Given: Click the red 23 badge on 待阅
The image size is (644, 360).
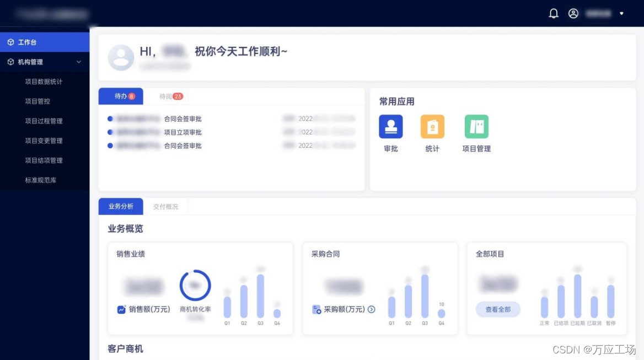Looking at the screenshot, I should [178, 96].
